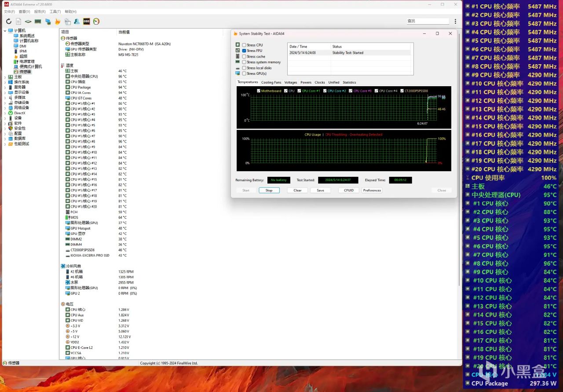Open the OSD panel toolbar icon

[87, 21]
